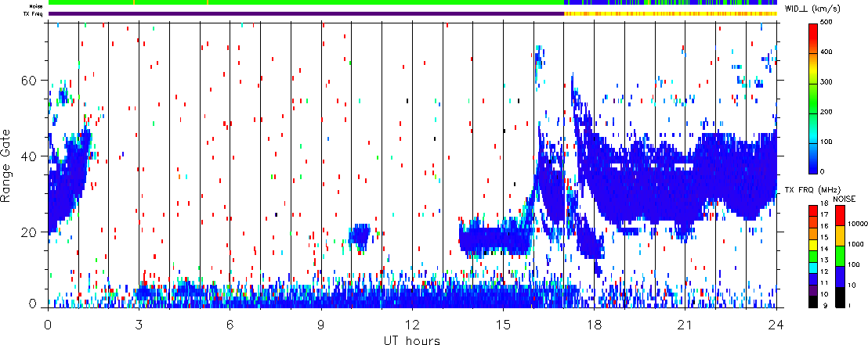
Task: Click the red top segment of the WID_L color bar
Action: pyautogui.click(x=814, y=31)
